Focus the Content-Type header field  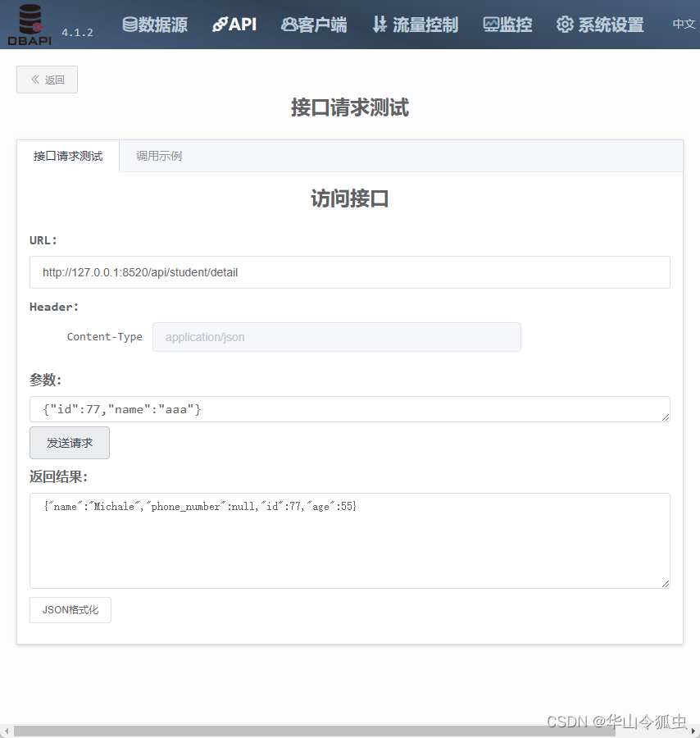(336, 336)
